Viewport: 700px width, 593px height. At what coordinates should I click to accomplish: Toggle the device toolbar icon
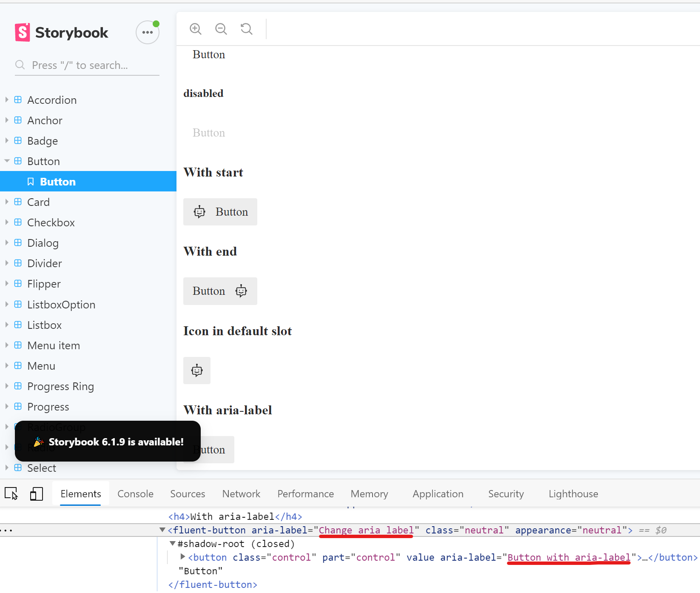coord(37,494)
